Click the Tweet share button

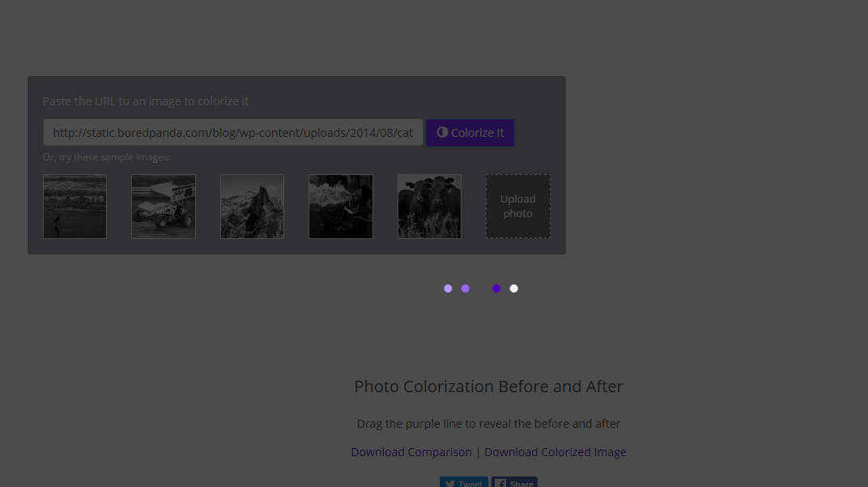click(x=463, y=484)
